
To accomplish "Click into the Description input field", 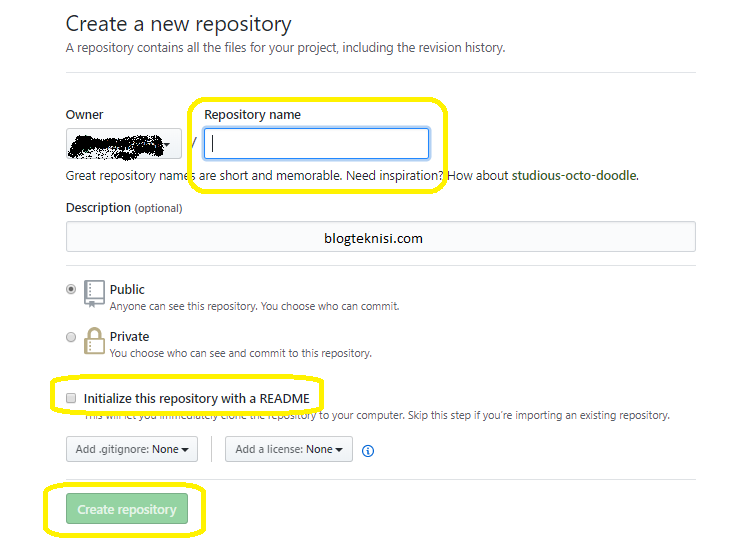I will [381, 237].
